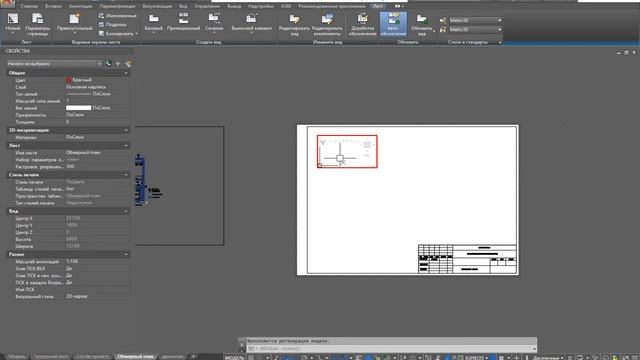Image resolution: width=640 pixels, height=360 pixels.
Task: Open the Надстройки ribbon tab
Action: 260,6
